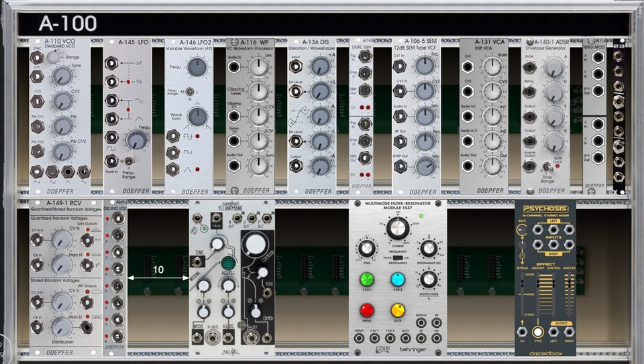The width and height of the screenshot is (644, 364).
Task: Flip the Time Range switch on A-140-1 ADSR
Action: 547,166
